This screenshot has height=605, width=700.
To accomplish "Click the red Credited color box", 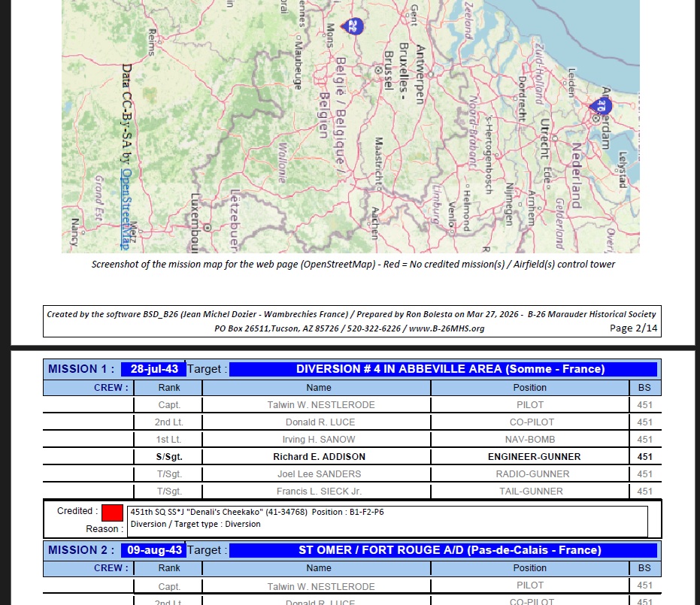I will pos(112,513).
